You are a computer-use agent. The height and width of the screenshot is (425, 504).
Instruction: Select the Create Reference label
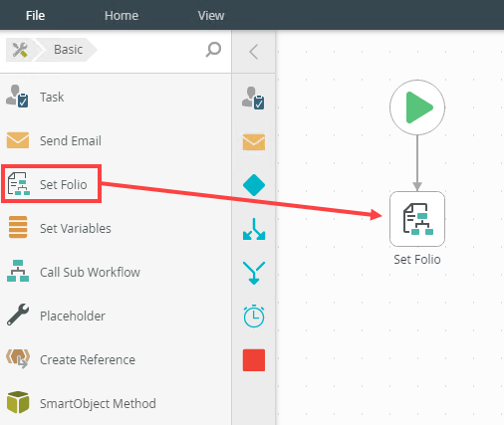tap(88, 359)
